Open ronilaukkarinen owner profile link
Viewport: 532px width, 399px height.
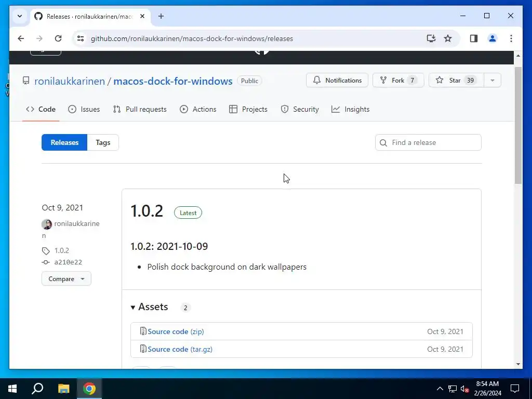pyautogui.click(x=70, y=81)
